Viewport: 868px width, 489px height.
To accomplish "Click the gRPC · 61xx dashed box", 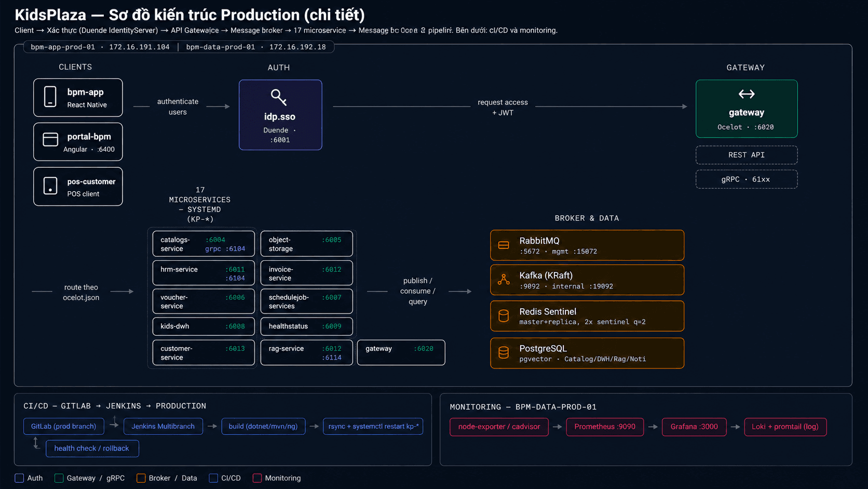I will tap(747, 179).
